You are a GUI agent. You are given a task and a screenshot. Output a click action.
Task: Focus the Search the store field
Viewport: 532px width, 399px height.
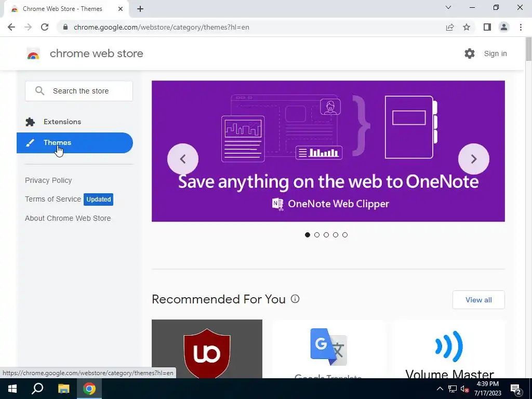(x=79, y=91)
